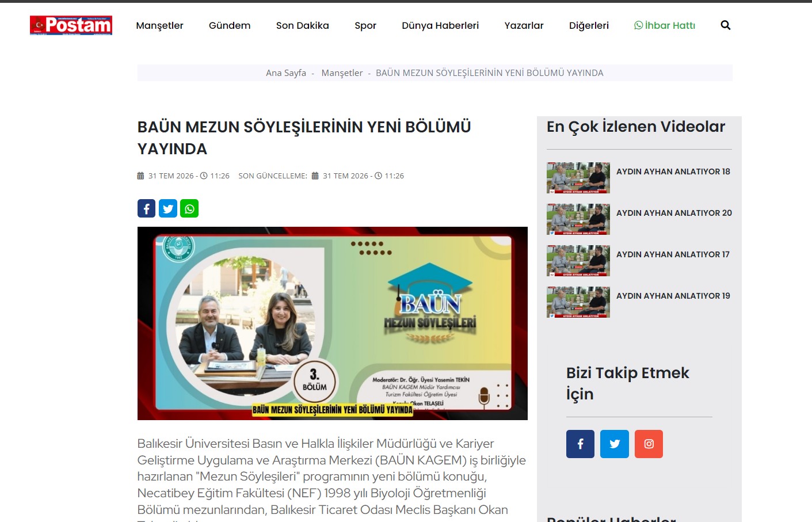This screenshot has width=812, height=522.
Task: Click the Manşetler breadcrumb link
Action: coord(342,73)
